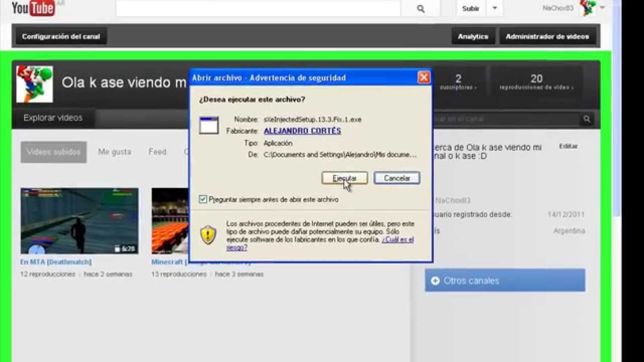Click the 12 reproducciones text
The height and width of the screenshot is (362, 644).
click(48, 274)
